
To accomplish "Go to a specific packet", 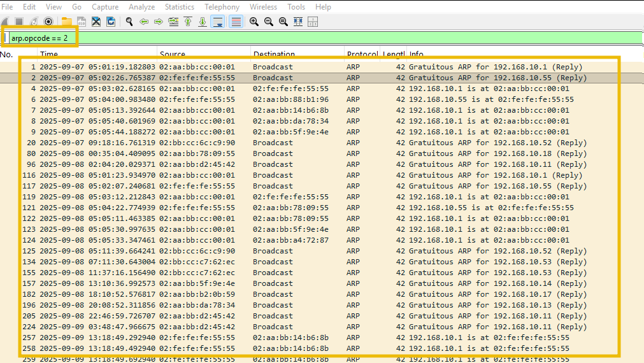I will [x=173, y=22].
